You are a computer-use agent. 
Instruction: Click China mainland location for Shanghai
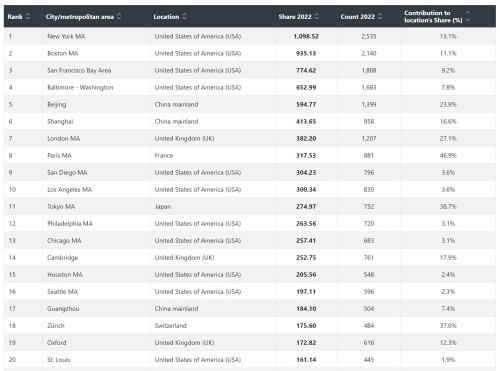click(176, 121)
